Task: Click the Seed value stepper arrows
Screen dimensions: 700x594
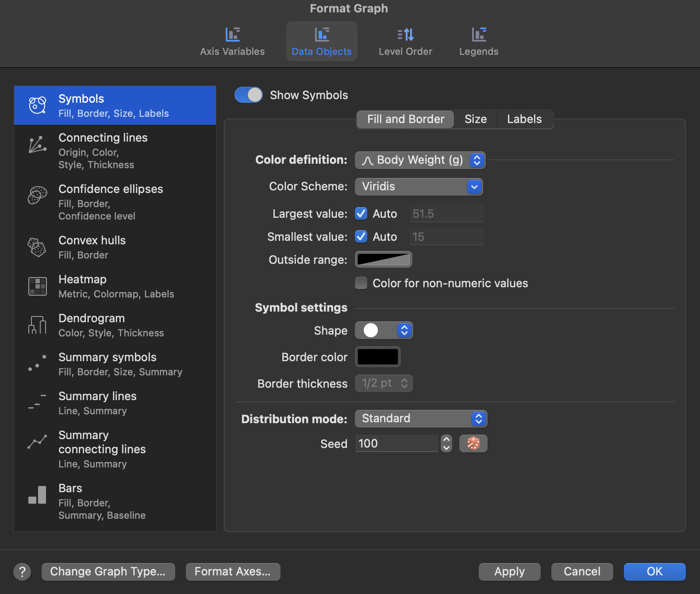Action: coord(446,444)
